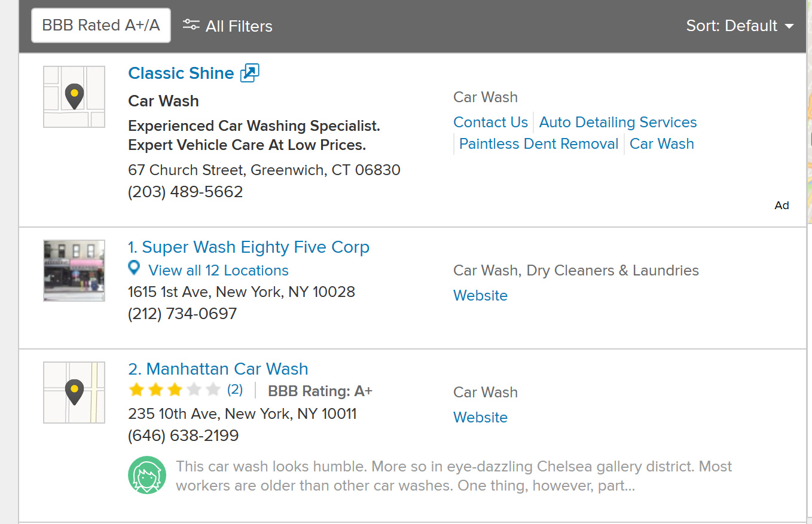The image size is (812, 524).
Task: Open Website link for Manhattan Car Wash
Action: click(x=480, y=418)
